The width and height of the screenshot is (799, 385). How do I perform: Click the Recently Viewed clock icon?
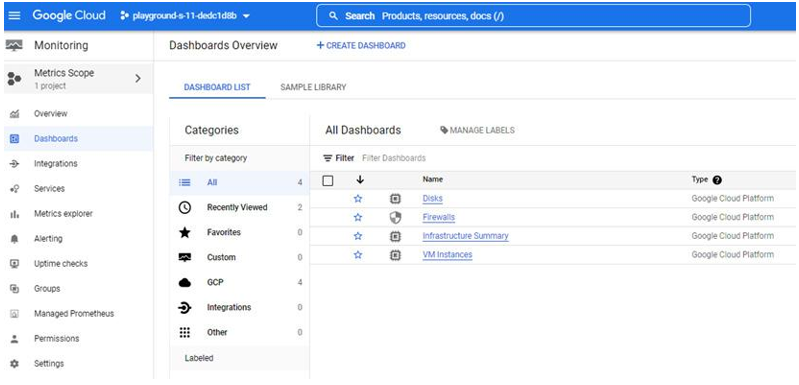pyautogui.click(x=184, y=207)
